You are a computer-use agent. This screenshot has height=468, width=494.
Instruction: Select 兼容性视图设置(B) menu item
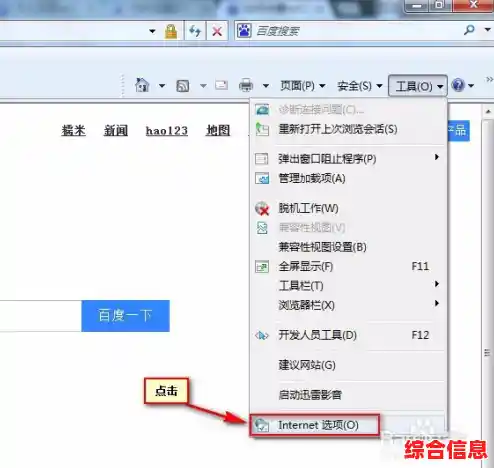pos(348,247)
